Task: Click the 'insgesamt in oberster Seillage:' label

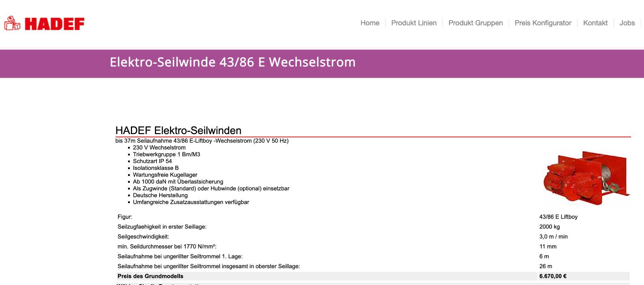Action: [x=209, y=266]
